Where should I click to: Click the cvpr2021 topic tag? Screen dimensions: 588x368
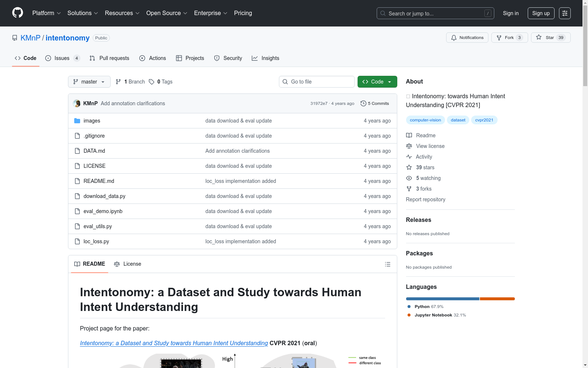[484, 120]
